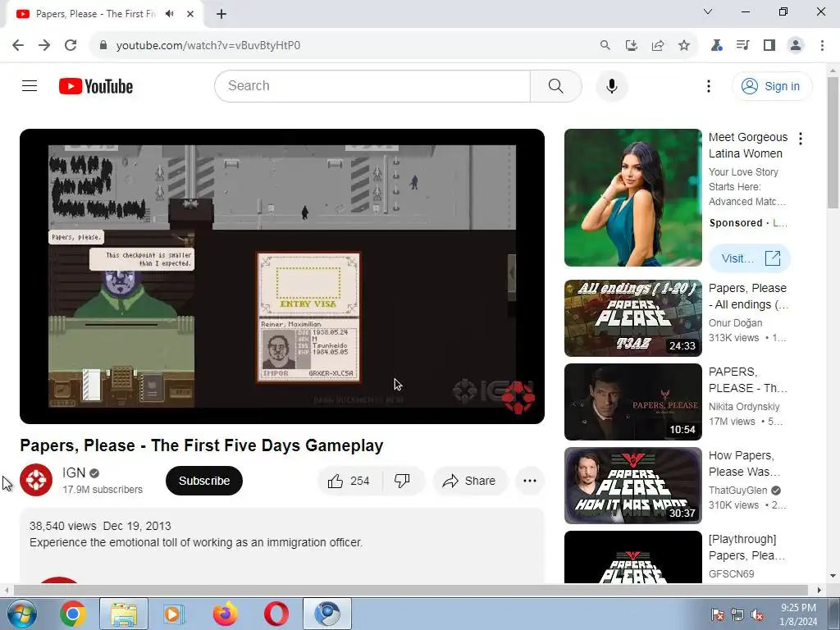
Task: Install app icon in address bar
Action: 631,45
